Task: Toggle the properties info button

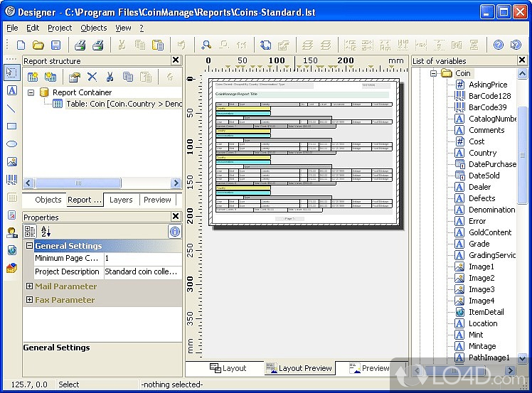Action: [x=174, y=232]
